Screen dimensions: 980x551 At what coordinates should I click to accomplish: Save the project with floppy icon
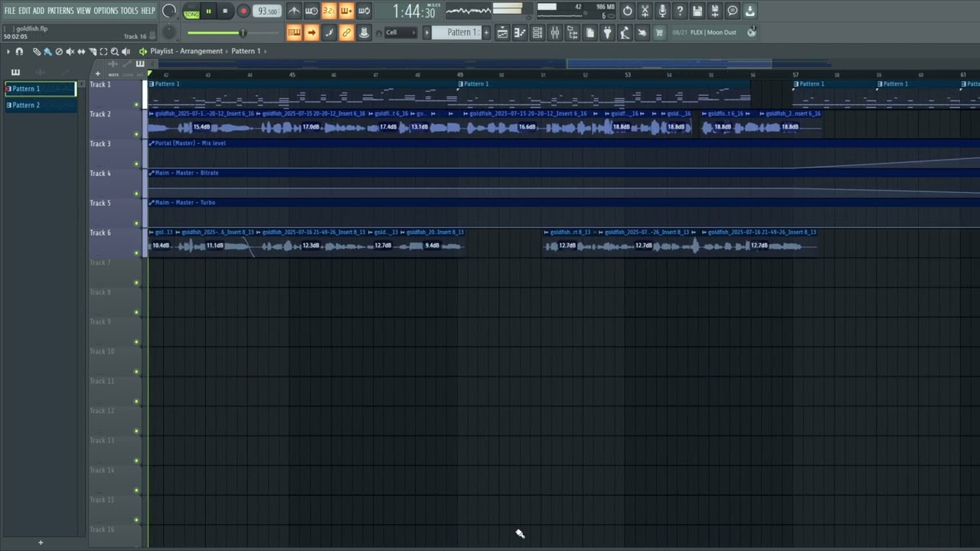pyautogui.click(x=697, y=11)
